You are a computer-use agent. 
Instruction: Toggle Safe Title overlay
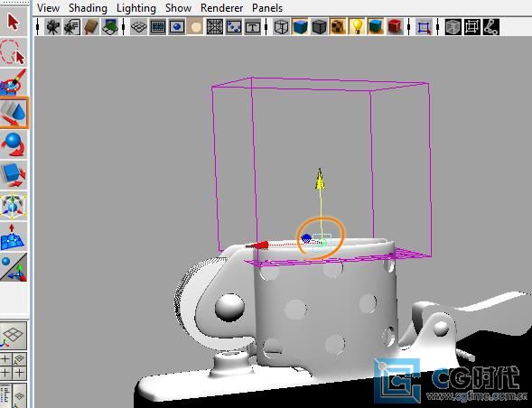[x=252, y=27]
